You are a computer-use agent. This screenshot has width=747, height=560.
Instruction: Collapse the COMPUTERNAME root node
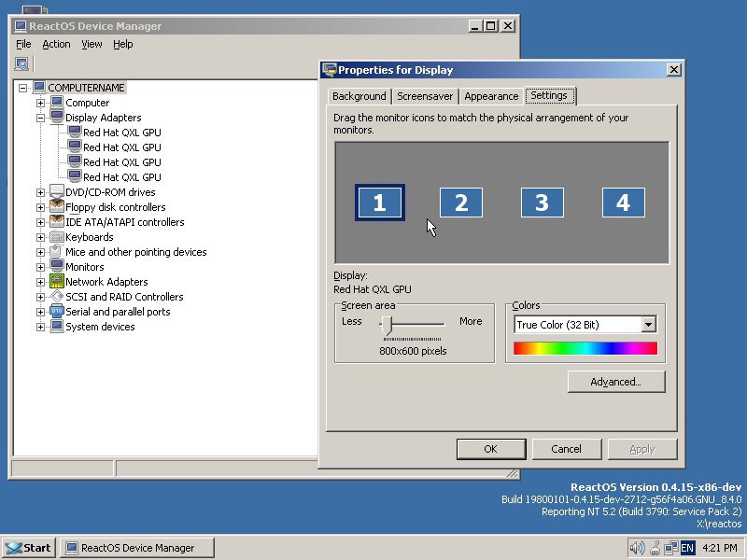22,88
